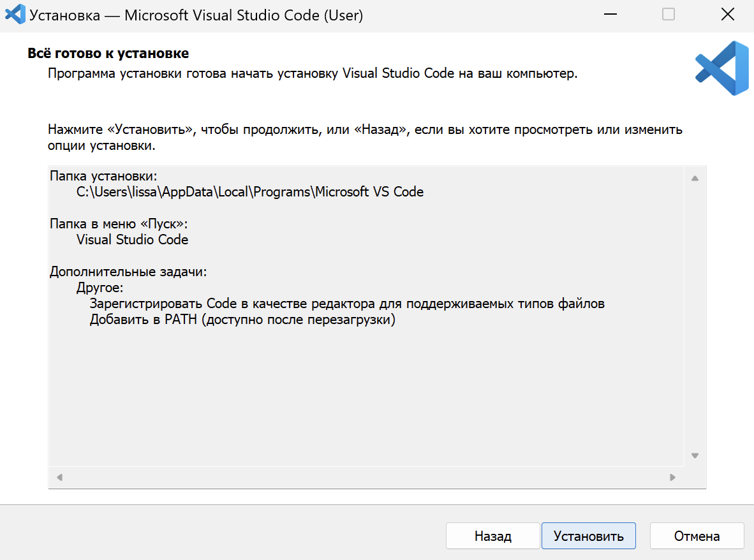Click the scroll down arrow in summary box

tap(695, 455)
